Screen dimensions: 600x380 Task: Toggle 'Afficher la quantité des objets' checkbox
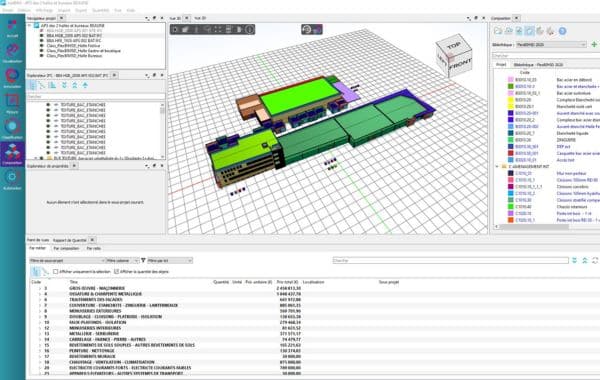click(116, 271)
